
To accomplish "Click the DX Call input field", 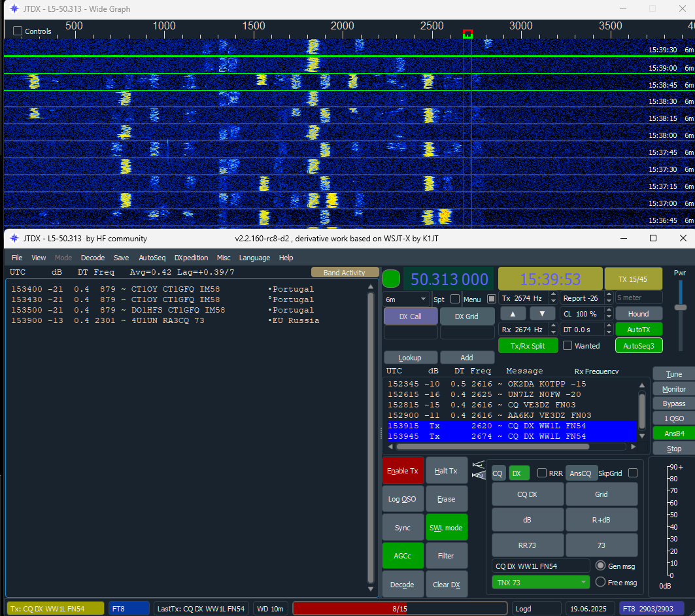I will [x=411, y=332].
